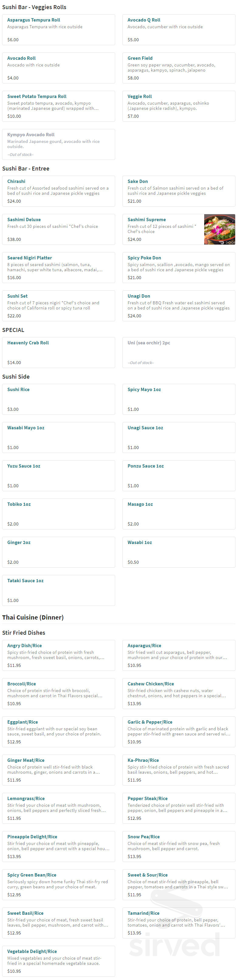Click the Wasabi 1oz side item
Viewport: 237px width, 980px height.
(x=178, y=552)
